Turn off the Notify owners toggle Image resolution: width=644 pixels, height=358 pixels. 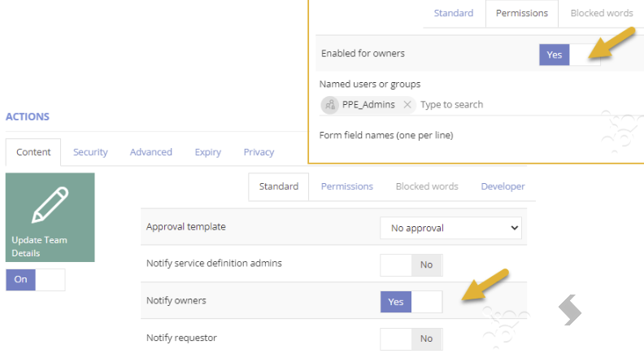click(x=411, y=302)
